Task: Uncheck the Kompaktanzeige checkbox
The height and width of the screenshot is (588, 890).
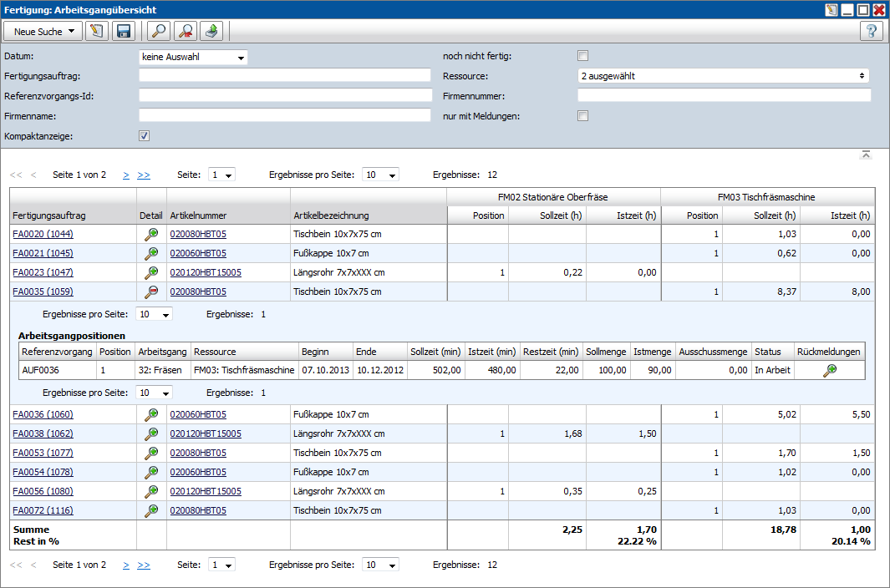Action: pyautogui.click(x=144, y=135)
